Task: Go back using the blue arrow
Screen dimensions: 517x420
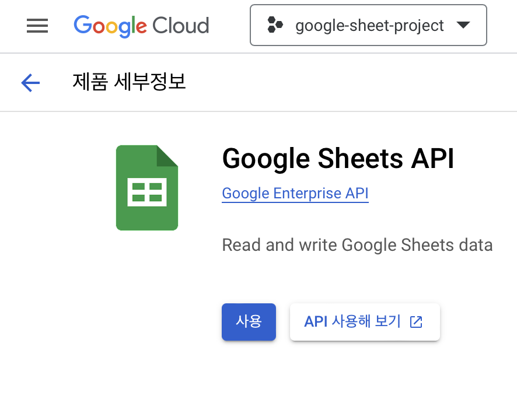Action: (x=30, y=82)
